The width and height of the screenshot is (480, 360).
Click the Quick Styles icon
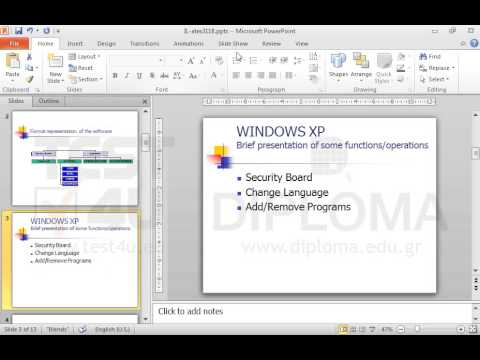click(384, 61)
